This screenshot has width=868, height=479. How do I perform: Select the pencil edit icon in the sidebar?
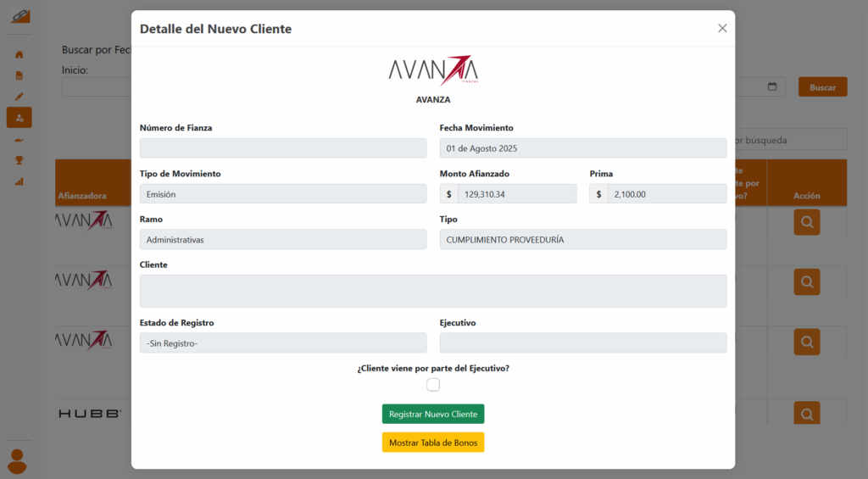tap(19, 97)
